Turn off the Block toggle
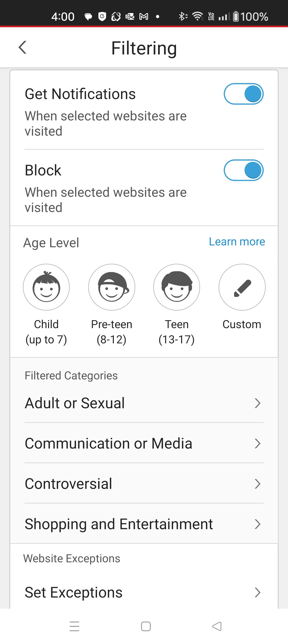 click(243, 170)
